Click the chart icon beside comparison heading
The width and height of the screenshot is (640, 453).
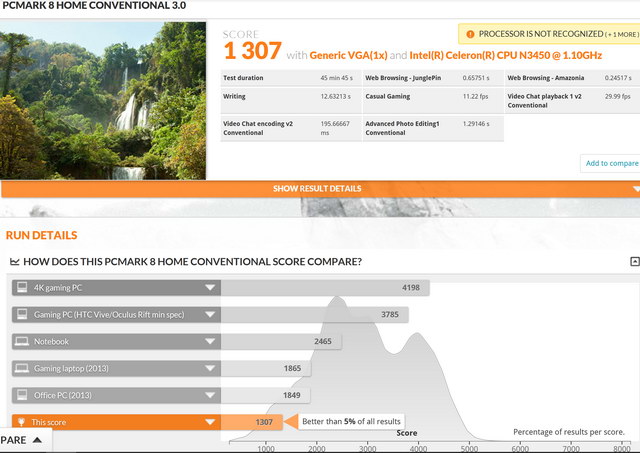[x=15, y=262]
